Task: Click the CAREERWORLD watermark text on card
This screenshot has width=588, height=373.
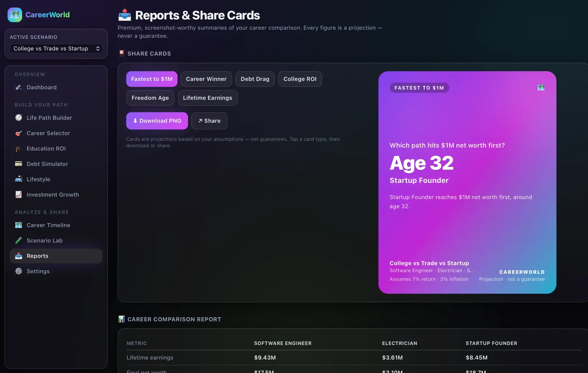Action: tap(522, 272)
